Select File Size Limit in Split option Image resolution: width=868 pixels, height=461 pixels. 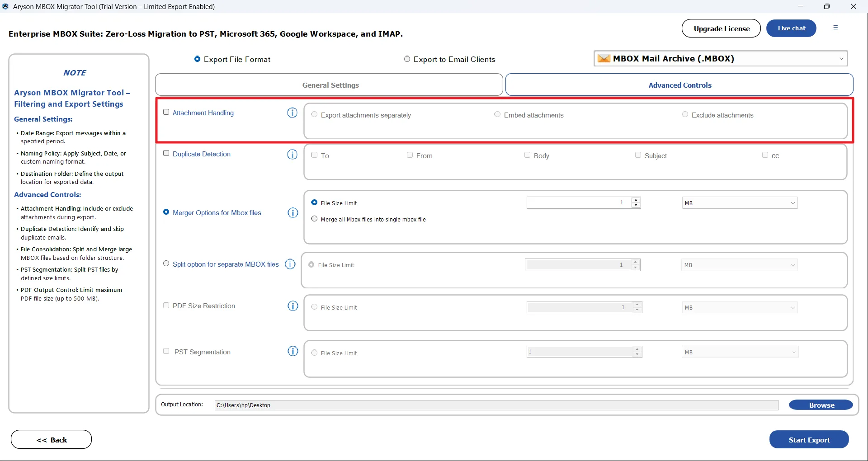tap(311, 264)
